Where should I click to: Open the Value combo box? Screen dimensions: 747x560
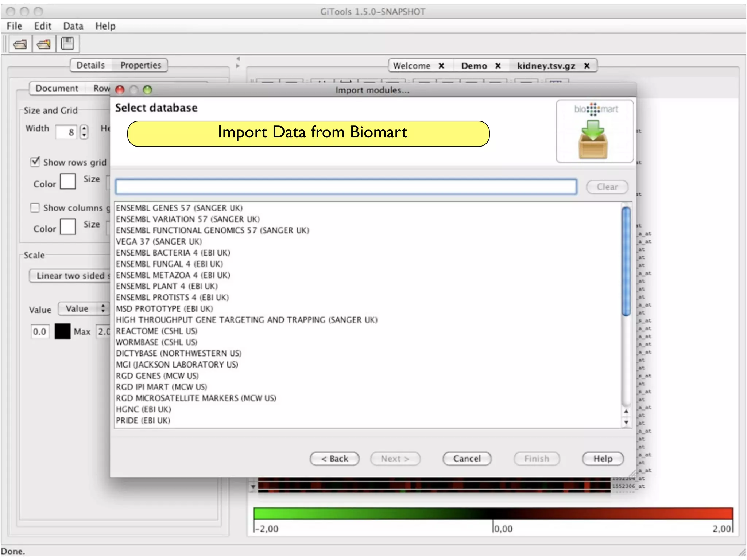[84, 308]
